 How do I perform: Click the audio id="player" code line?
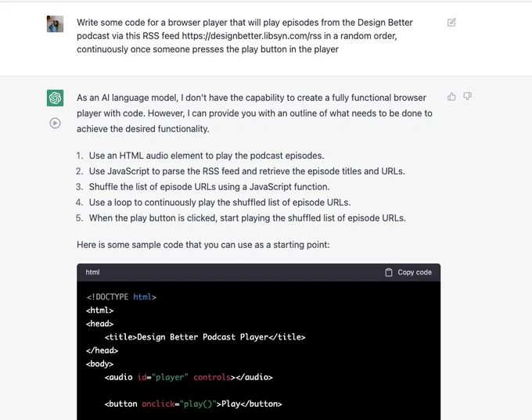189,377
